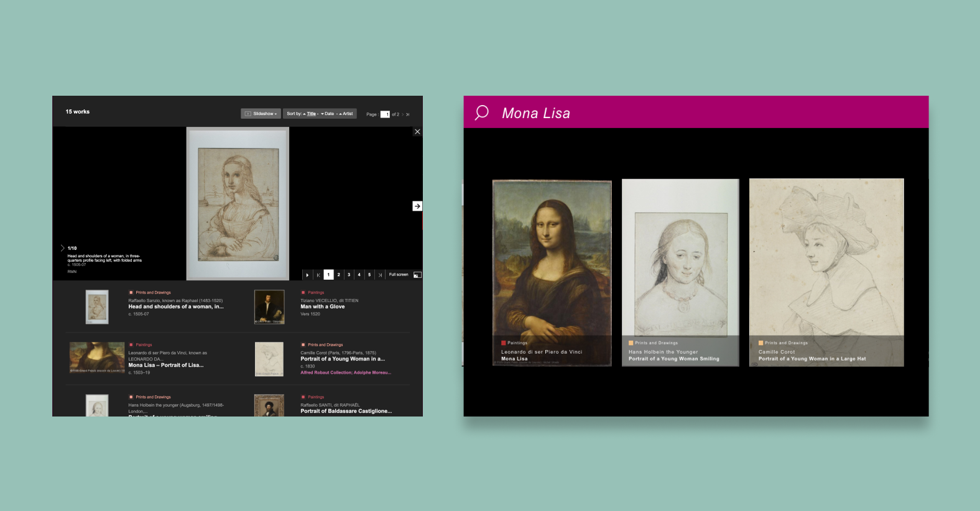The image size is (980, 511).
Task: Click Mona Lisa caption title on first card
Action: click(x=514, y=359)
